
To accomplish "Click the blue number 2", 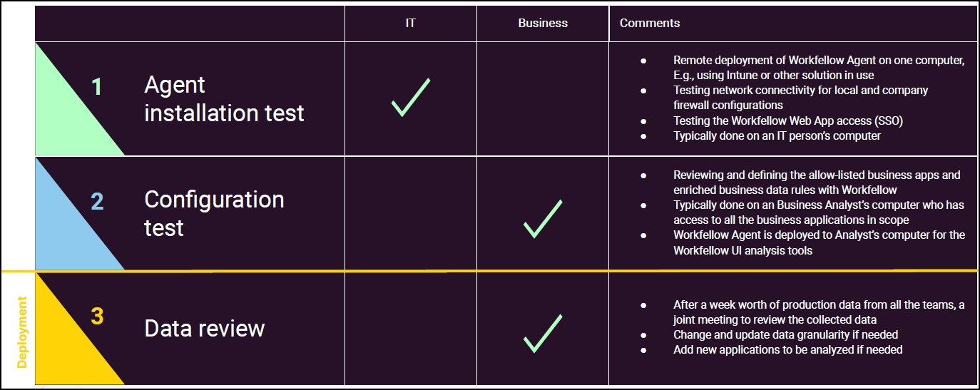I will click(x=97, y=201).
